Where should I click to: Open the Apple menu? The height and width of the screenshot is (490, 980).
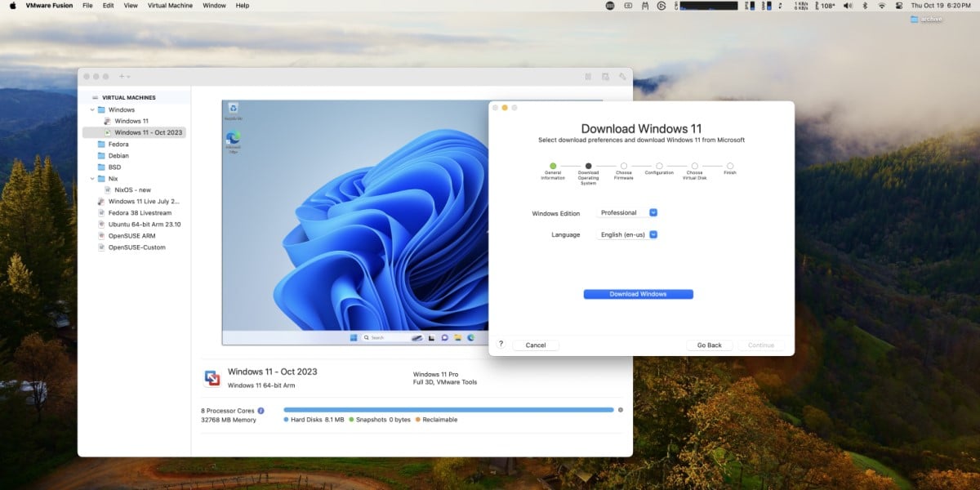12,5
